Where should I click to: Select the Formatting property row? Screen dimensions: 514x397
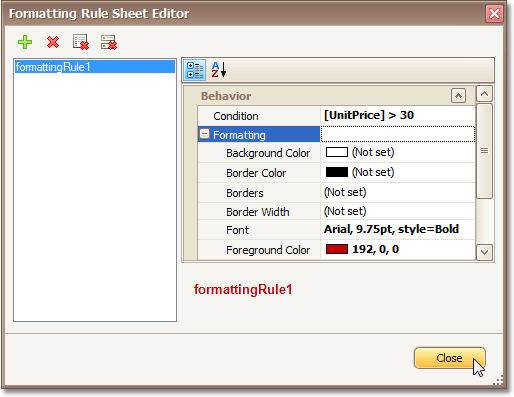pyautogui.click(x=259, y=134)
